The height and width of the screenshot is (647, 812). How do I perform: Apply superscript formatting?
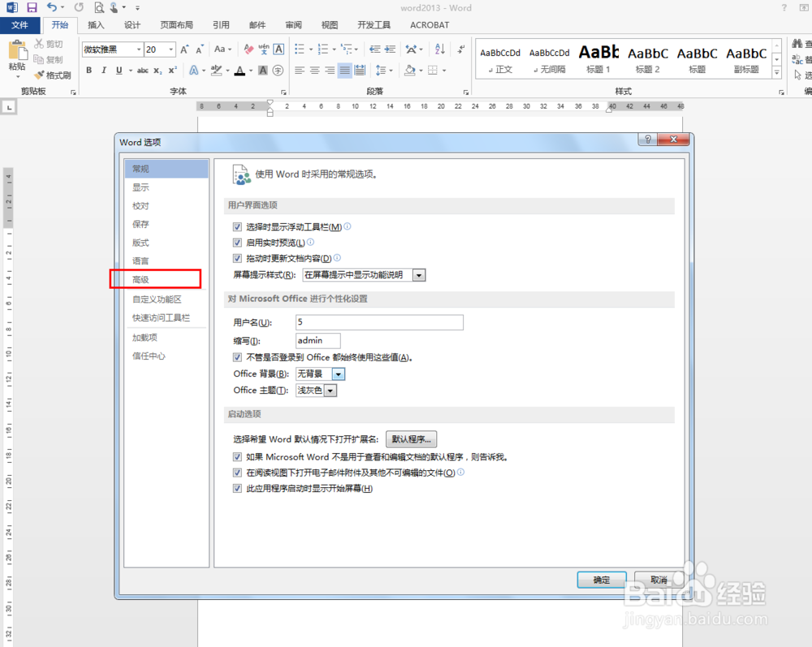click(172, 71)
